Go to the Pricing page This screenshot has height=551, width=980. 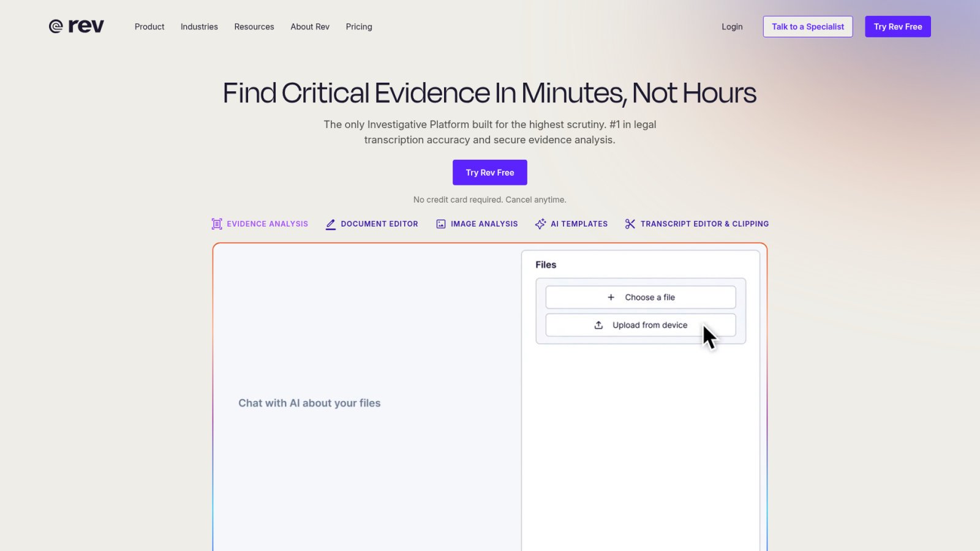[359, 27]
